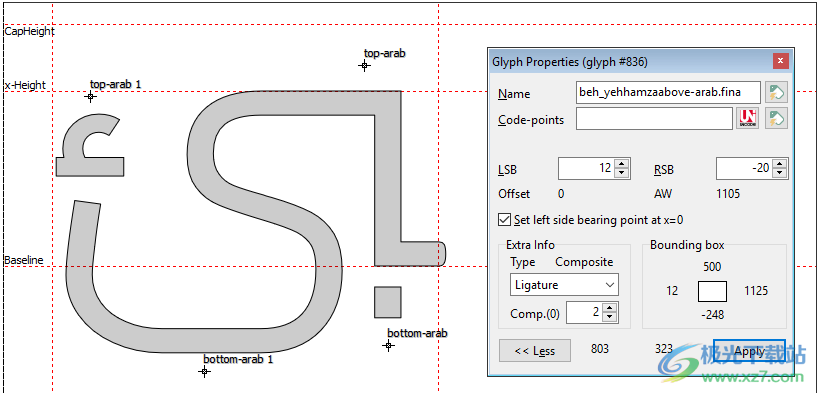The image size is (817, 393).
Task: Click the LSB value field
Action: 587,168
